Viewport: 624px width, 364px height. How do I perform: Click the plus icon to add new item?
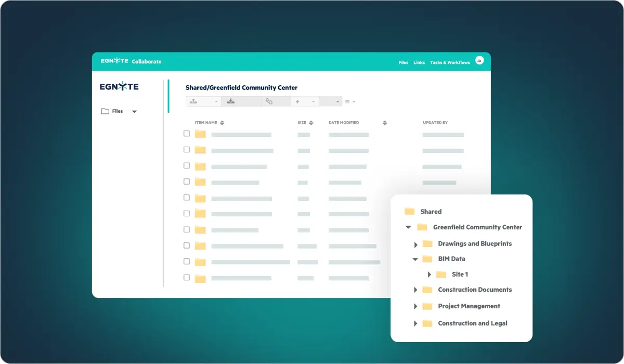(297, 101)
